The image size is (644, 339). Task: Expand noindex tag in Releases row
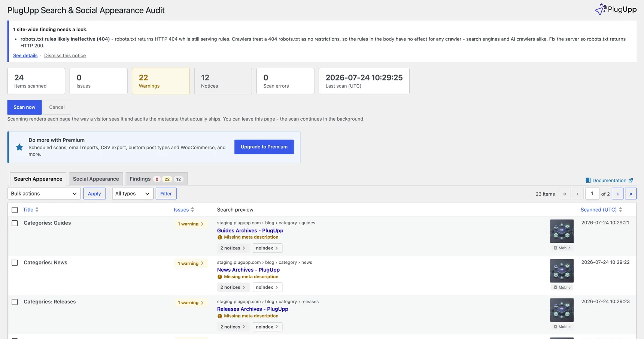267,327
